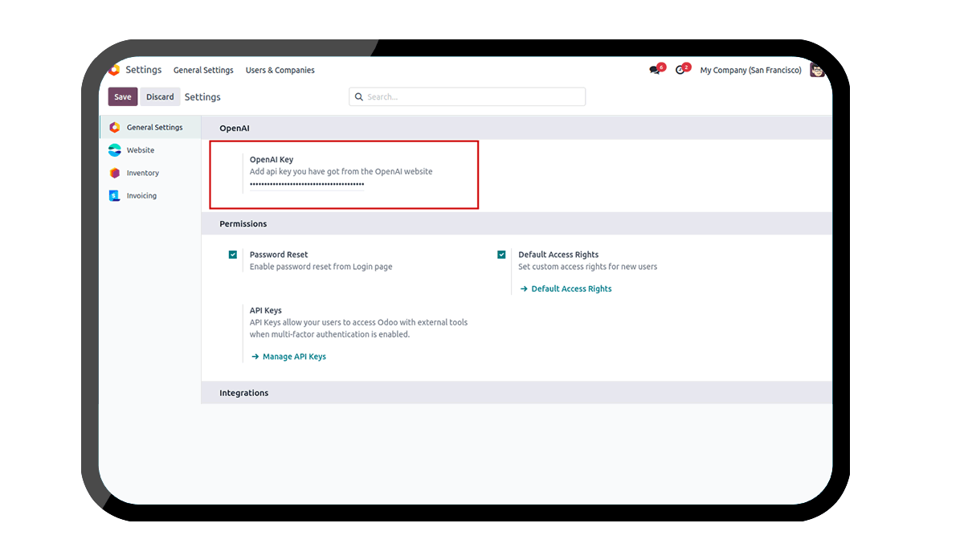964x560 pixels.
Task: Select the Invoicing sidebar icon
Action: tap(115, 195)
